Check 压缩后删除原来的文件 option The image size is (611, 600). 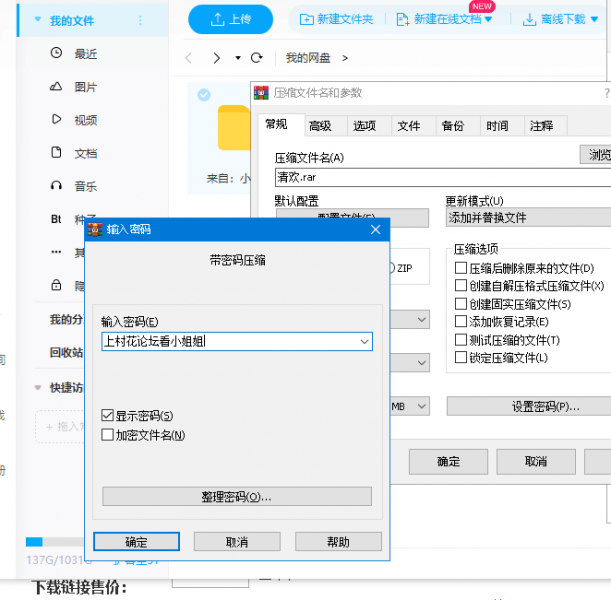[461, 268]
